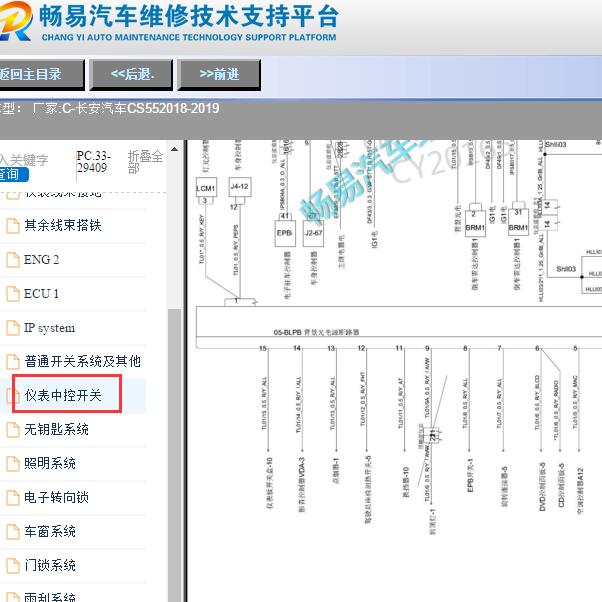The height and width of the screenshot is (602, 602).
Task: Click the J4-12 connector box in diagram
Action: 240,187
